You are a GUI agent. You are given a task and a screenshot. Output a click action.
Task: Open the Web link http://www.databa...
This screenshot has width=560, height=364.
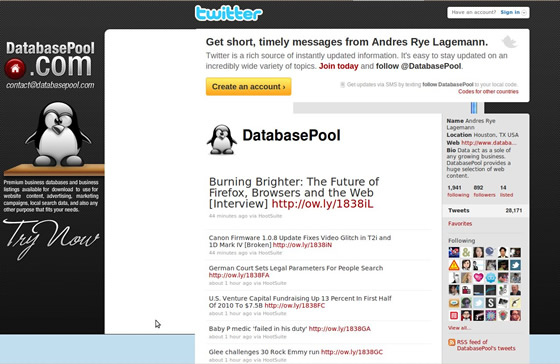[489, 143]
